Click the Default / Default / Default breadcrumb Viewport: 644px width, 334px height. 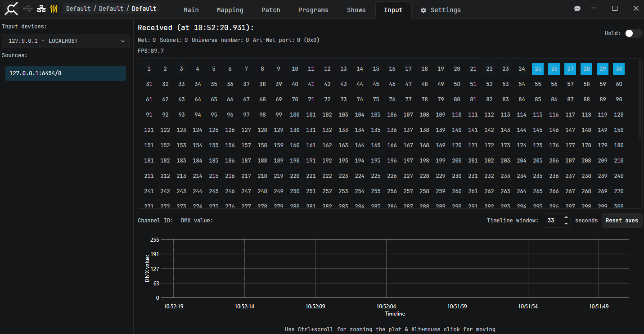111,9
